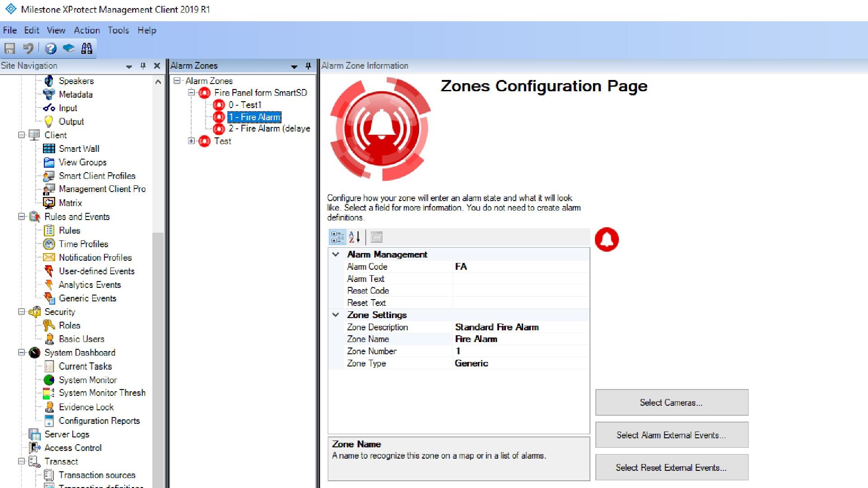
Task: Collapse the Security tree node
Action: pyautogui.click(x=21, y=312)
